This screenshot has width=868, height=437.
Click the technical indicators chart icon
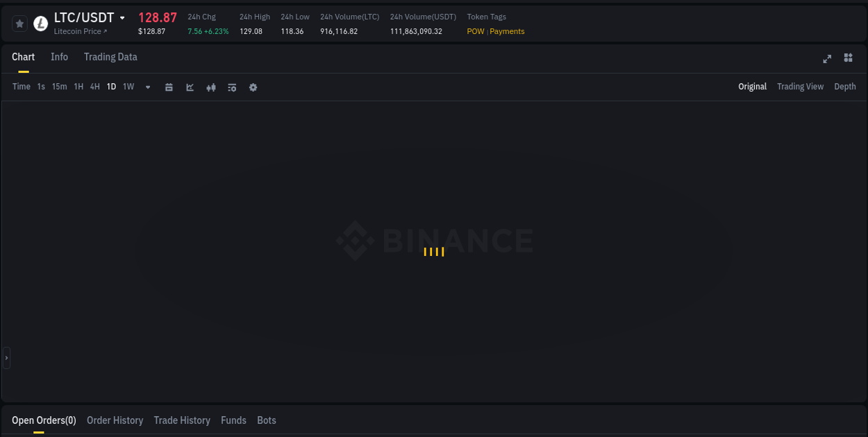(x=190, y=87)
